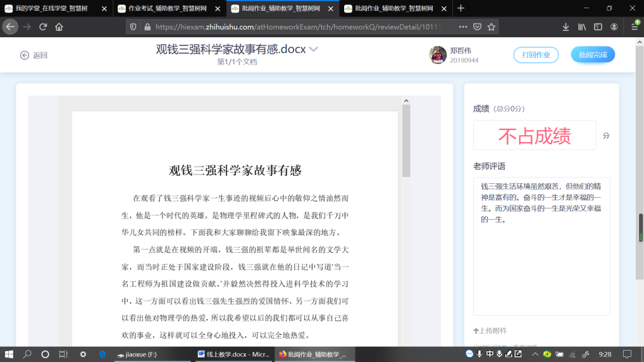Go to the Firefox home page icon
This screenshot has height=362, width=644.
tap(59, 27)
